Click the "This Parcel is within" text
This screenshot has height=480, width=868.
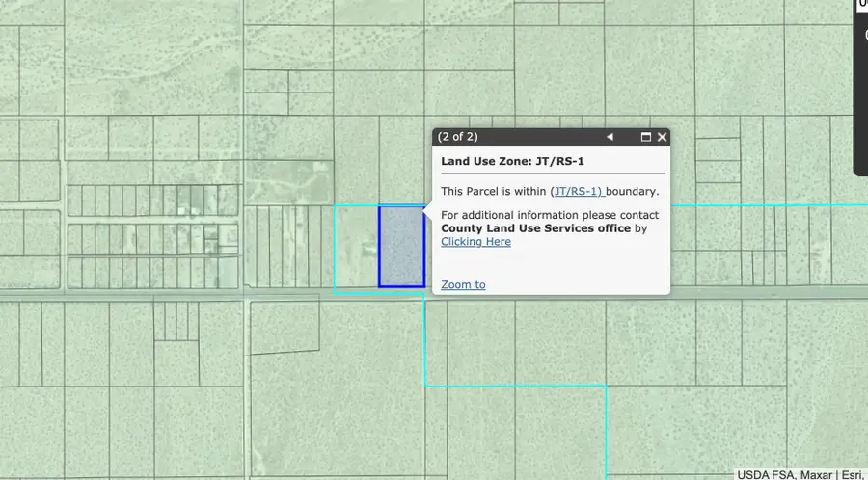pyautogui.click(x=493, y=192)
